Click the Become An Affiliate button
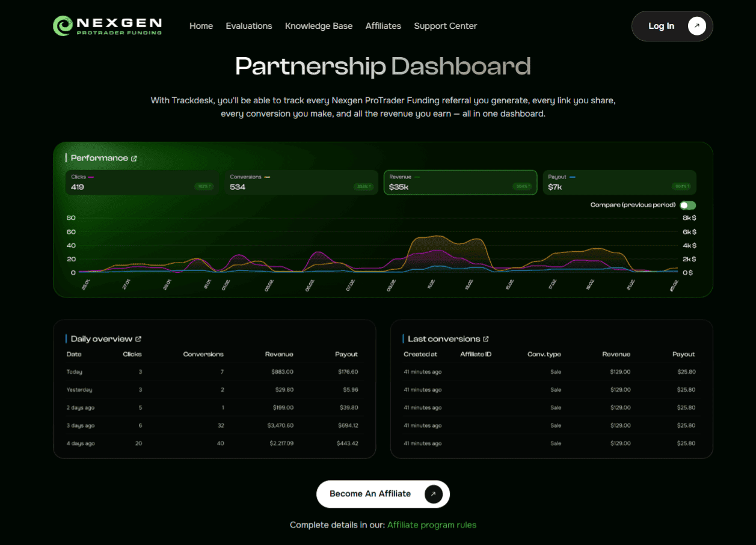 pos(383,494)
